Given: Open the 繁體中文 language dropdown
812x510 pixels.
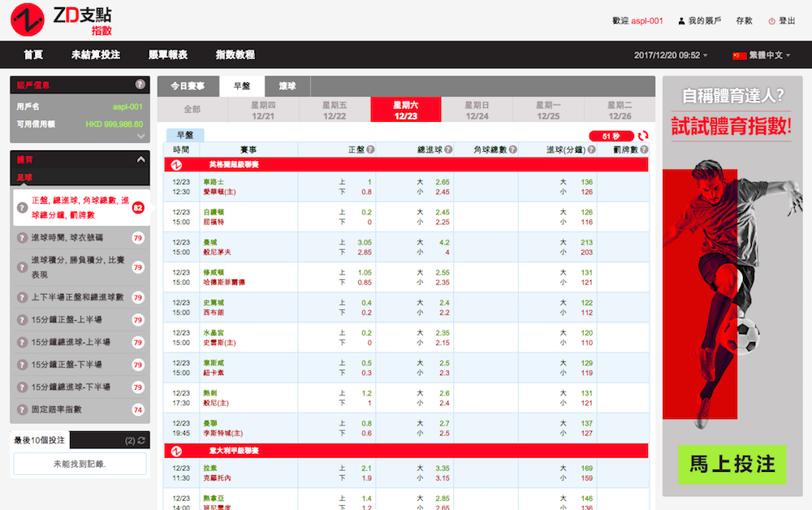Looking at the screenshot, I should pyautogui.click(x=761, y=55).
